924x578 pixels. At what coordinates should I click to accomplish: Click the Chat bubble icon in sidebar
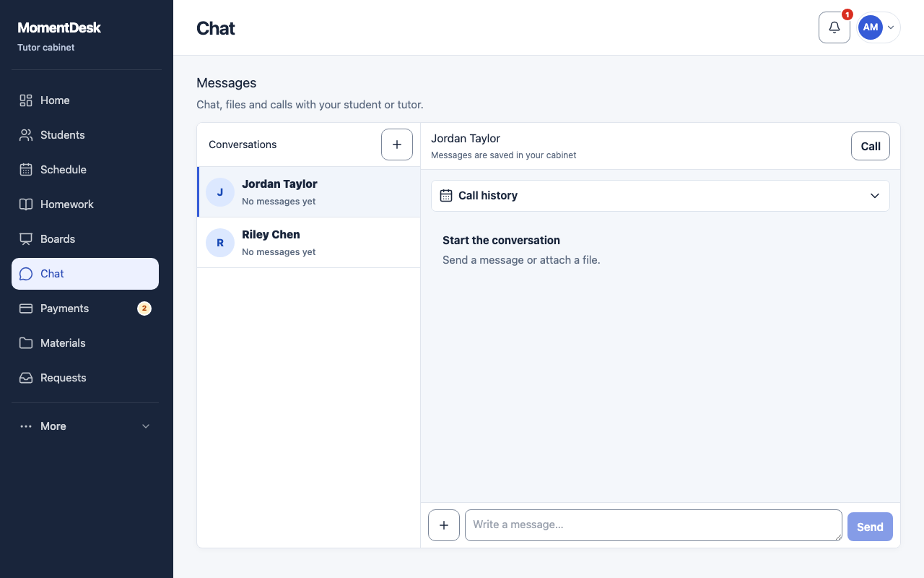pyautogui.click(x=26, y=274)
